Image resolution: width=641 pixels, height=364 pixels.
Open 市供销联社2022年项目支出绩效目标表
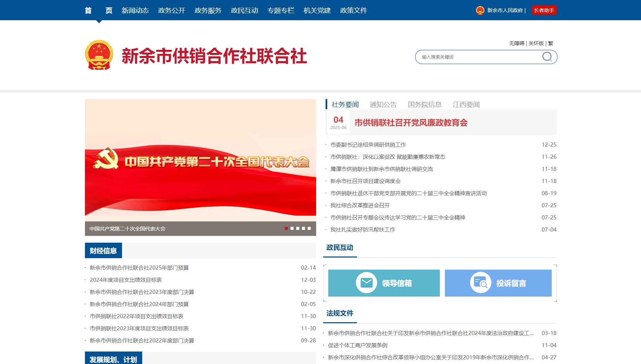[x=136, y=316]
